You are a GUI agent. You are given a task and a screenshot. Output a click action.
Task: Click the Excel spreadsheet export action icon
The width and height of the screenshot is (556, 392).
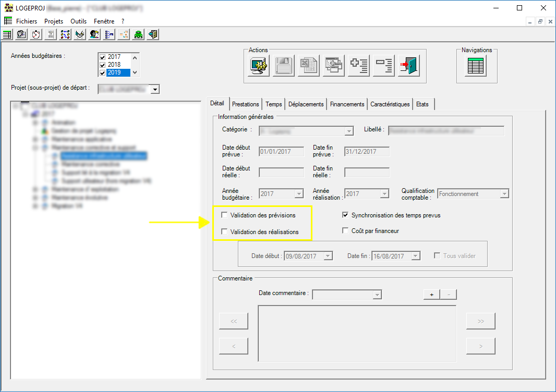click(x=309, y=66)
